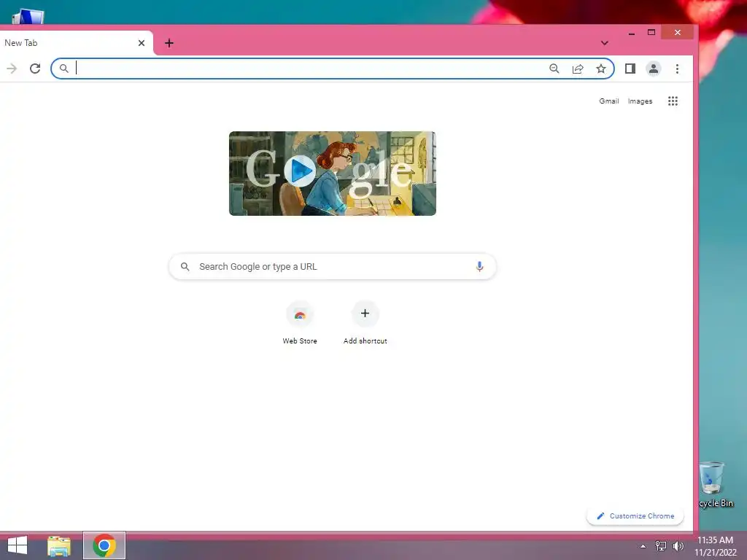Viewport: 747px width, 560px height.
Task: Click the Chrome taskbar icon
Action: (x=104, y=545)
